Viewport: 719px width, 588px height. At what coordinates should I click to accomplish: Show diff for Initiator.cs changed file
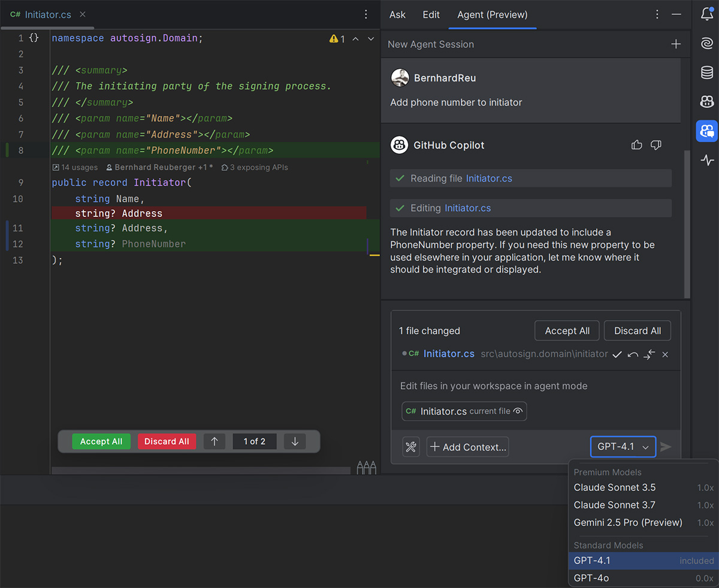click(x=649, y=355)
